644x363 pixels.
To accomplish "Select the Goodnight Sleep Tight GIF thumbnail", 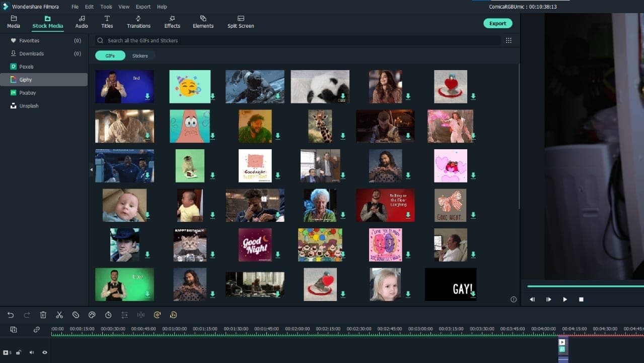I will [255, 166].
